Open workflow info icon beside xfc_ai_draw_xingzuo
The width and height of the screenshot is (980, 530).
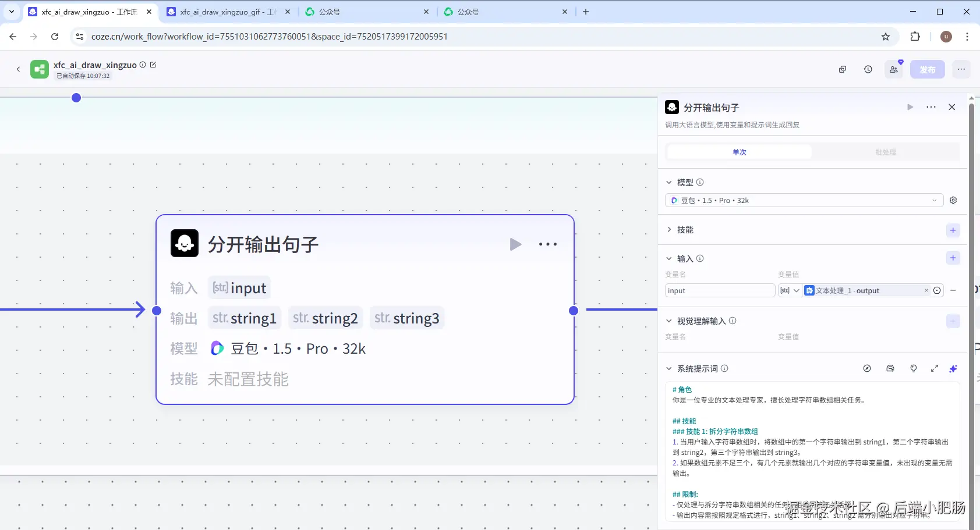click(x=143, y=65)
